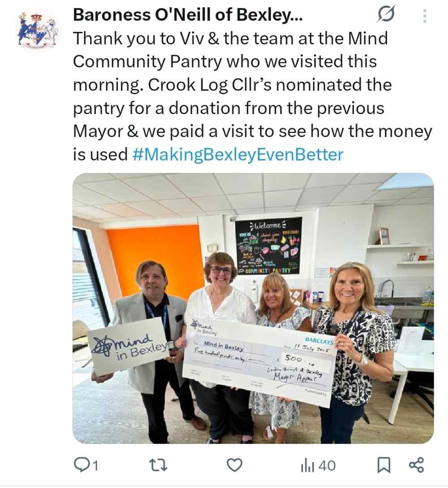
Task: Click the Baroness O'Neill of Bexley name
Action: pyautogui.click(x=188, y=15)
